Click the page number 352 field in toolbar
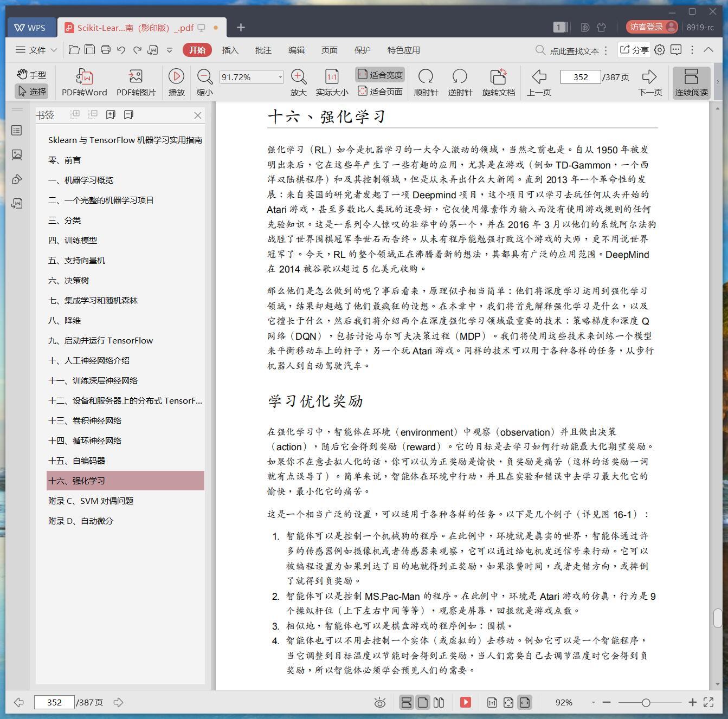 point(580,77)
